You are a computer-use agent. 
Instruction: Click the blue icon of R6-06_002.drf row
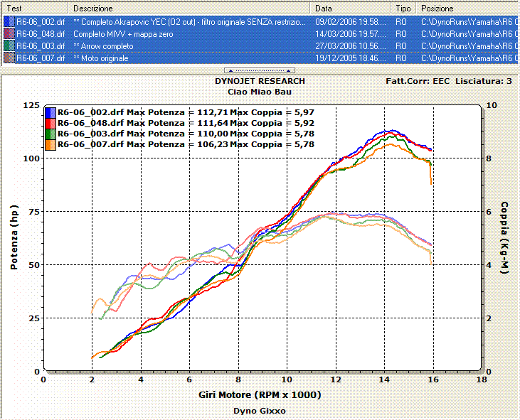click(x=9, y=22)
